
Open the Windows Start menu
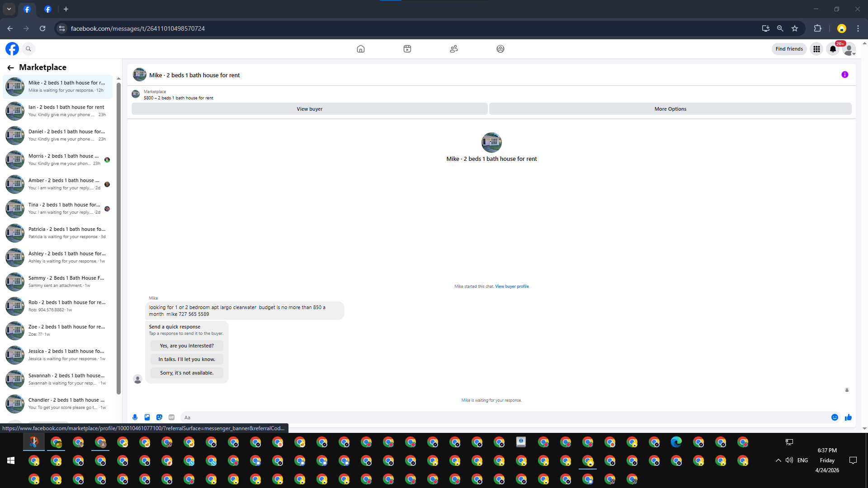pyautogui.click(x=11, y=460)
